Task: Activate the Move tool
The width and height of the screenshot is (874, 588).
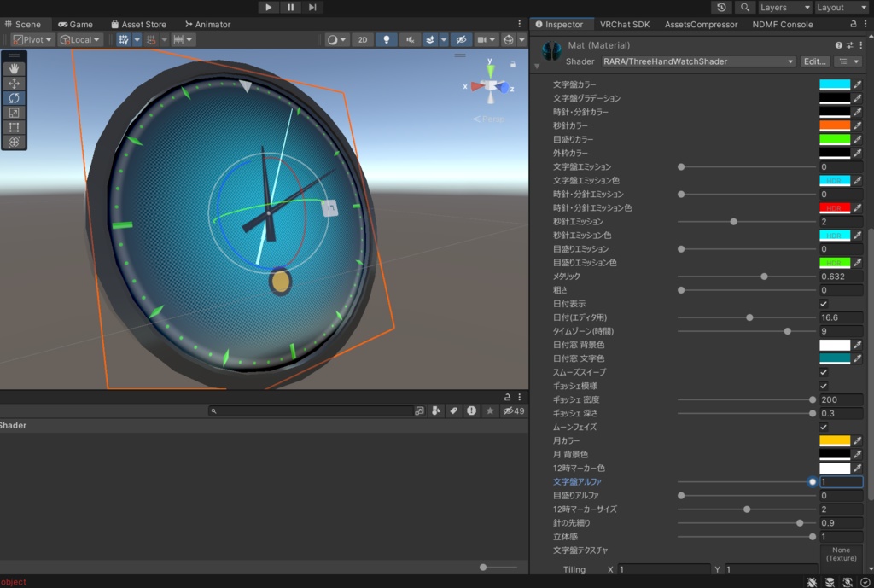Action: click(x=14, y=83)
